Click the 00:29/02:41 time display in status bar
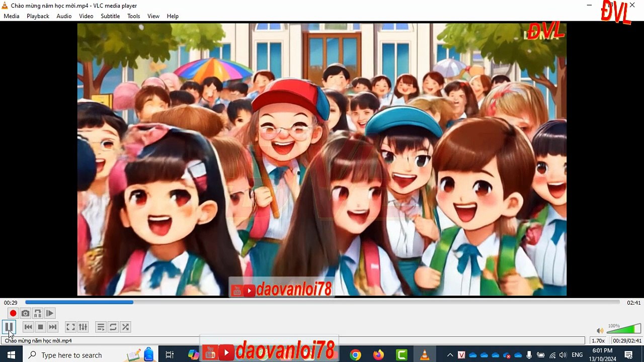Screen dimensions: 644x362 [x=627, y=340]
